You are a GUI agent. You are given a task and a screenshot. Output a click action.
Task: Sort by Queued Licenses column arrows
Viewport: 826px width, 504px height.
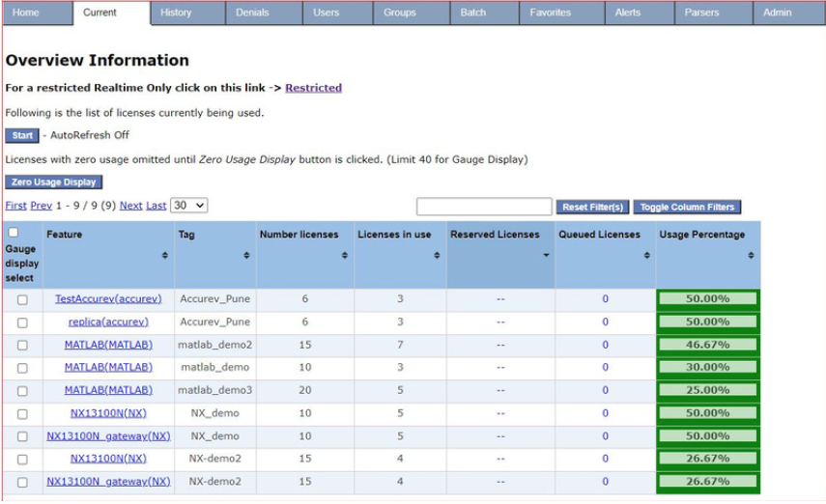(646, 256)
